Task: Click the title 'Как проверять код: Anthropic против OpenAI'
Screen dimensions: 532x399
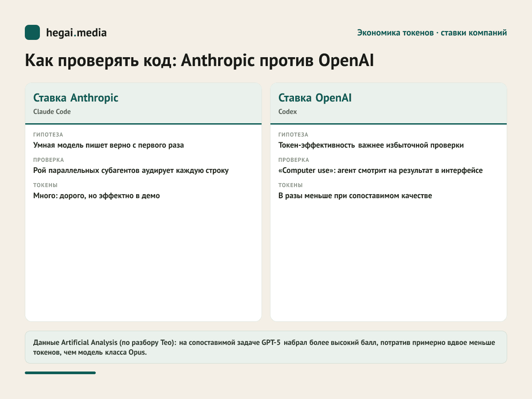Action: click(x=199, y=61)
